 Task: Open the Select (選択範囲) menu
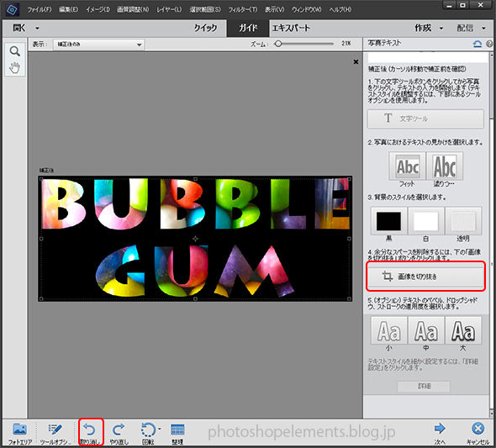coord(205,9)
